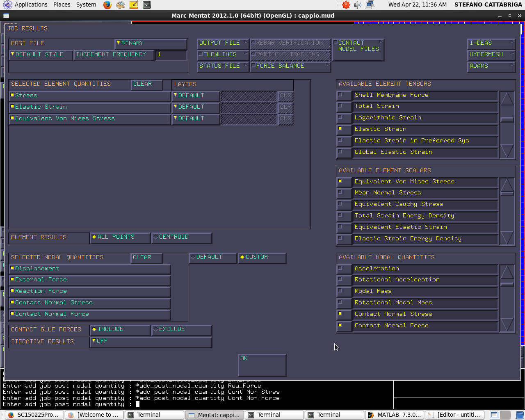The width and height of the screenshot is (525, 420).
Task: Toggle FORCE BALANCE output option
Action: click(290, 66)
